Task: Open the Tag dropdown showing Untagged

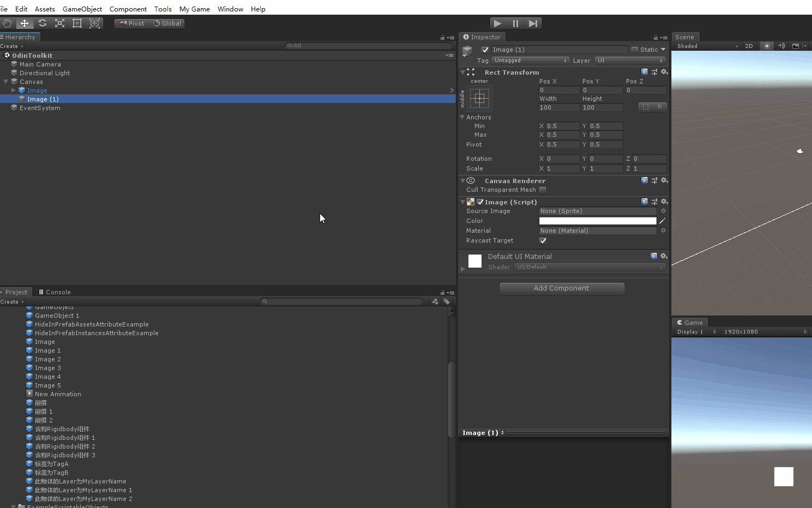Action: pyautogui.click(x=530, y=61)
